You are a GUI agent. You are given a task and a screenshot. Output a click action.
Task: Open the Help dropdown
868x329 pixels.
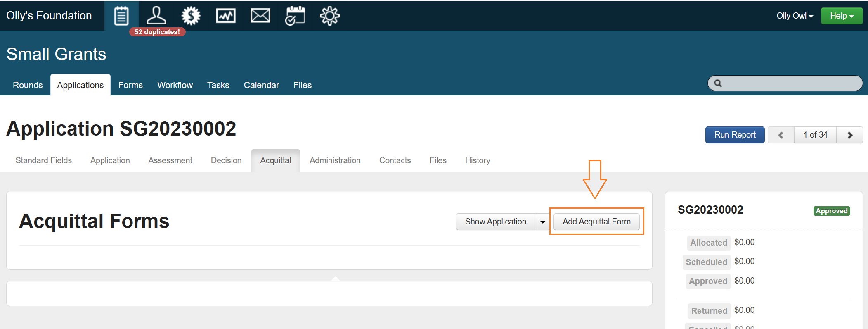point(841,16)
